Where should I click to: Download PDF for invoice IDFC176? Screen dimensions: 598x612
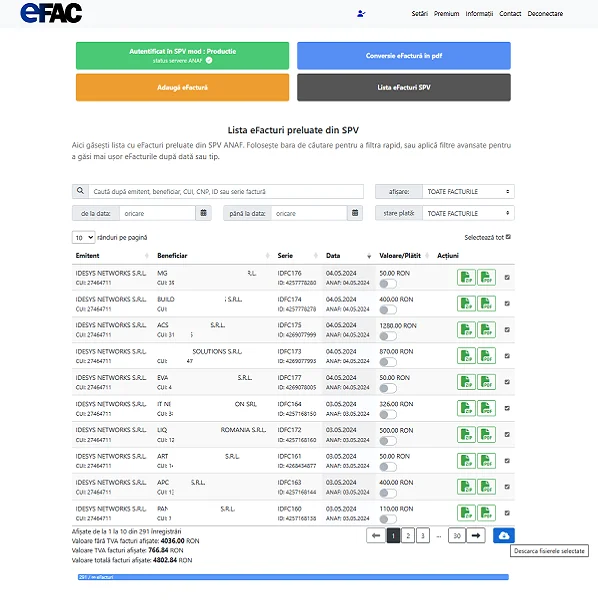click(486, 278)
